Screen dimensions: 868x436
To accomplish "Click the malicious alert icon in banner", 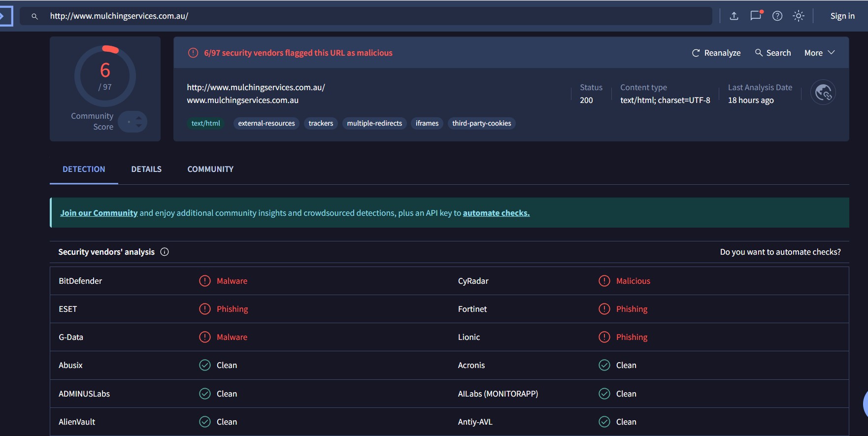I will pos(193,53).
